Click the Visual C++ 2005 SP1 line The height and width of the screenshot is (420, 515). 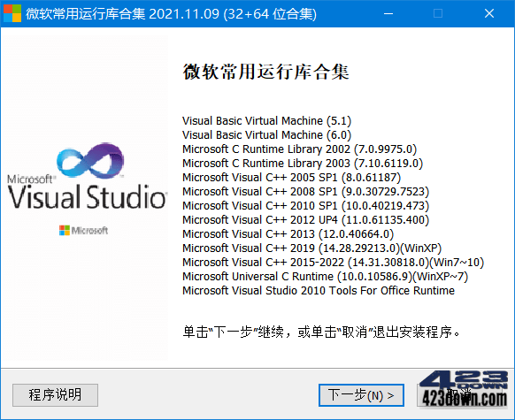pos(292,177)
